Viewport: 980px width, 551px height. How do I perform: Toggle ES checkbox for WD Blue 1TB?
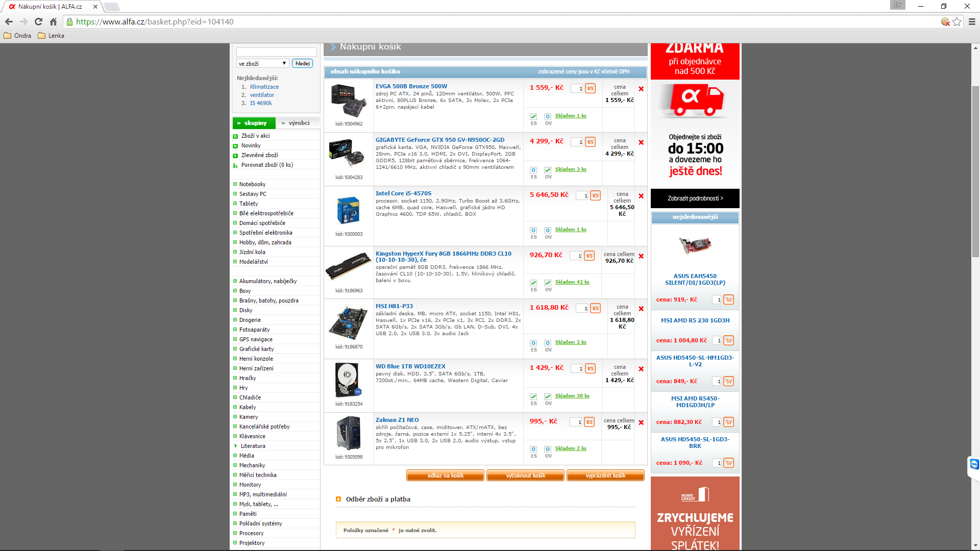tap(533, 397)
